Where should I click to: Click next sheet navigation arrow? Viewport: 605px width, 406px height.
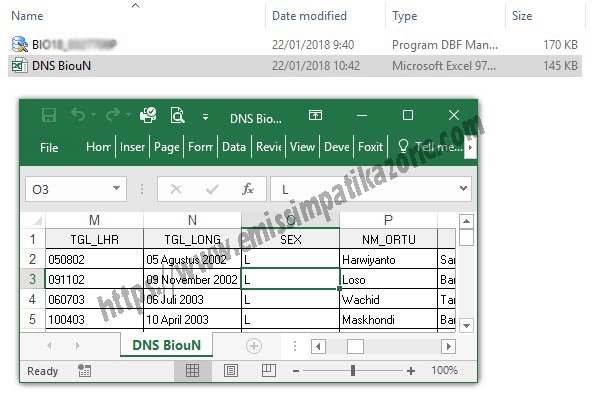78,345
